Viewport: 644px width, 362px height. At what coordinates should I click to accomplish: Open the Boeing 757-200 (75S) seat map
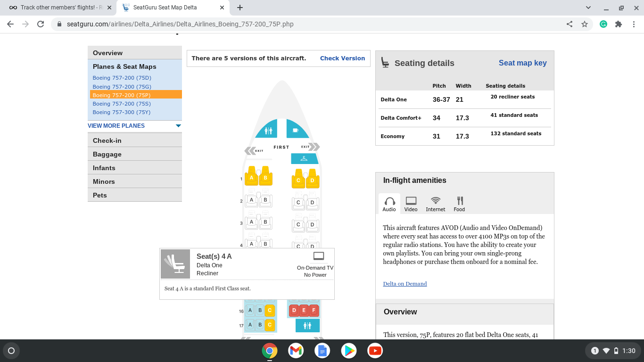tap(122, 104)
